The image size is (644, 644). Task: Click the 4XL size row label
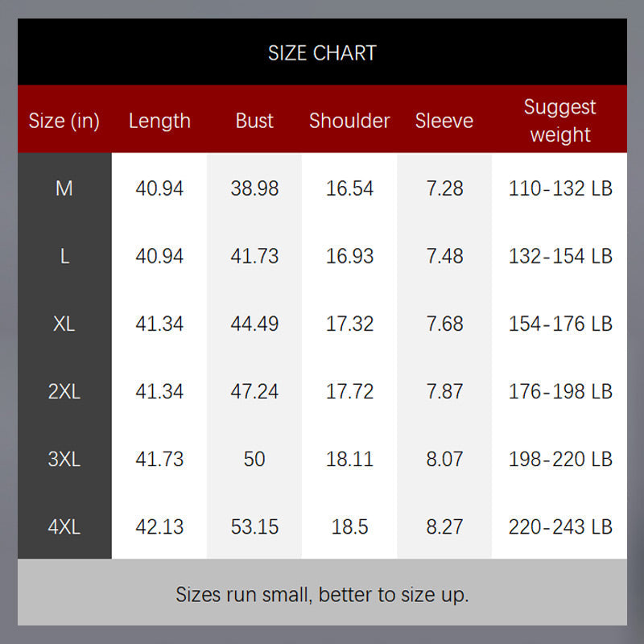pos(64,526)
